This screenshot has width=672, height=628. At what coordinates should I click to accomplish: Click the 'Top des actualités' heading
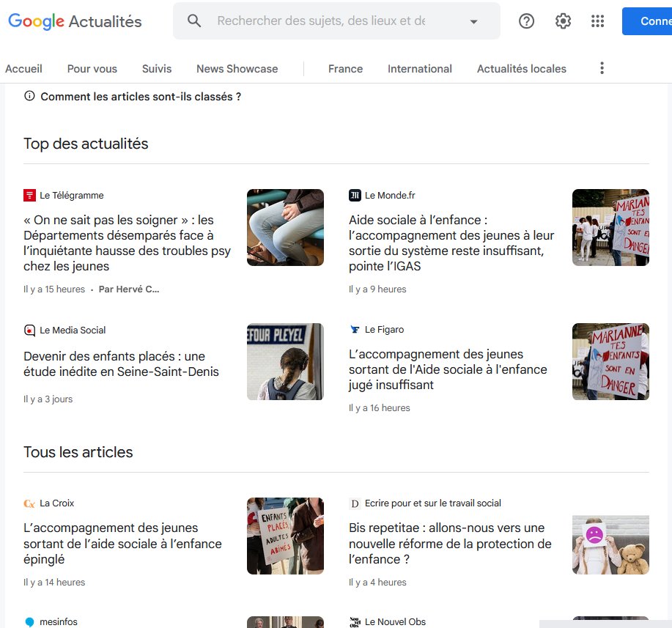(86, 144)
